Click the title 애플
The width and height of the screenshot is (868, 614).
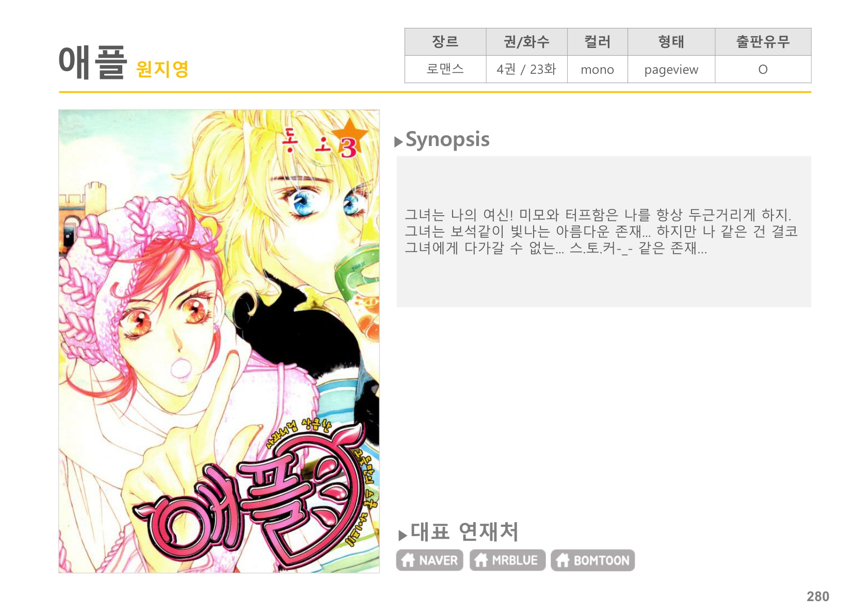pyautogui.click(x=93, y=62)
